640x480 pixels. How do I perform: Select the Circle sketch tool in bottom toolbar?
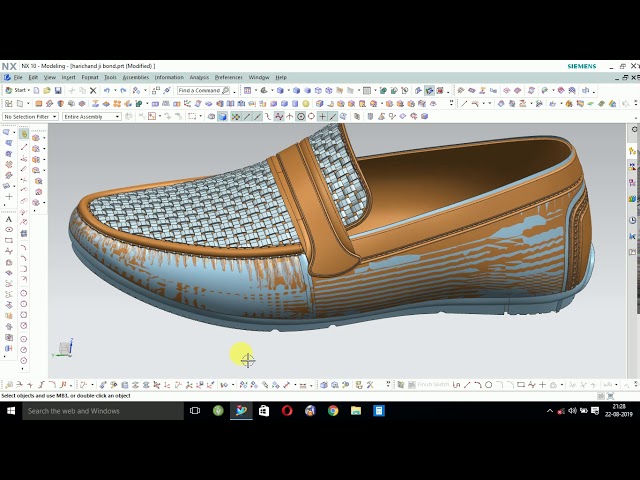[489, 384]
